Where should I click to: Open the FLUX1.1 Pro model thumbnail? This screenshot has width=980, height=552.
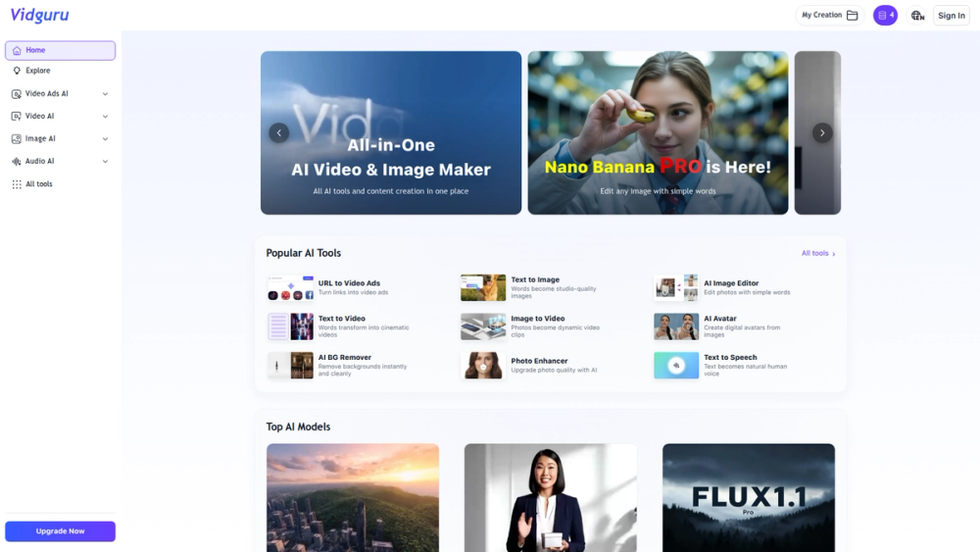point(748,498)
